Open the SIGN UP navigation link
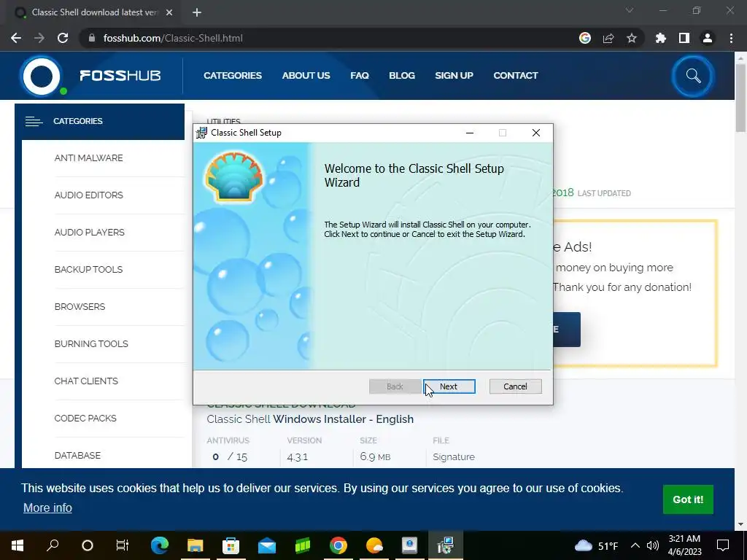 (454, 75)
